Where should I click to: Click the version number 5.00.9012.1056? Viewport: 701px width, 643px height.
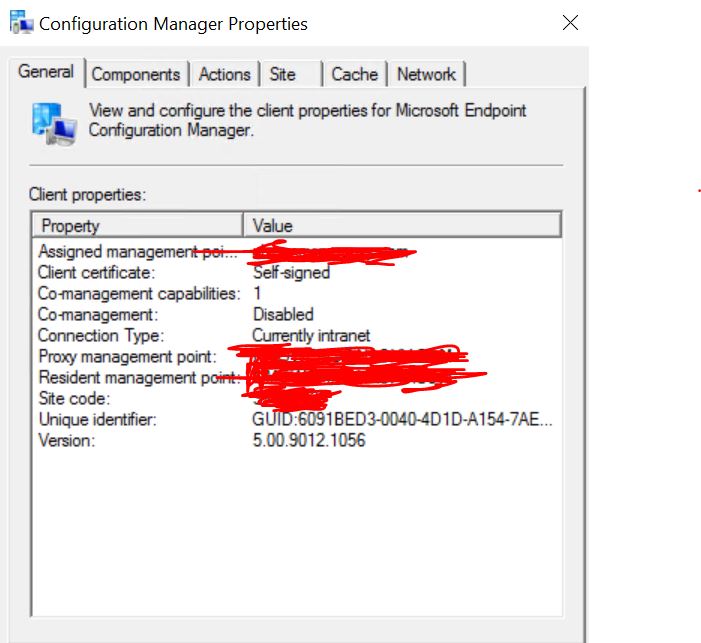point(309,441)
